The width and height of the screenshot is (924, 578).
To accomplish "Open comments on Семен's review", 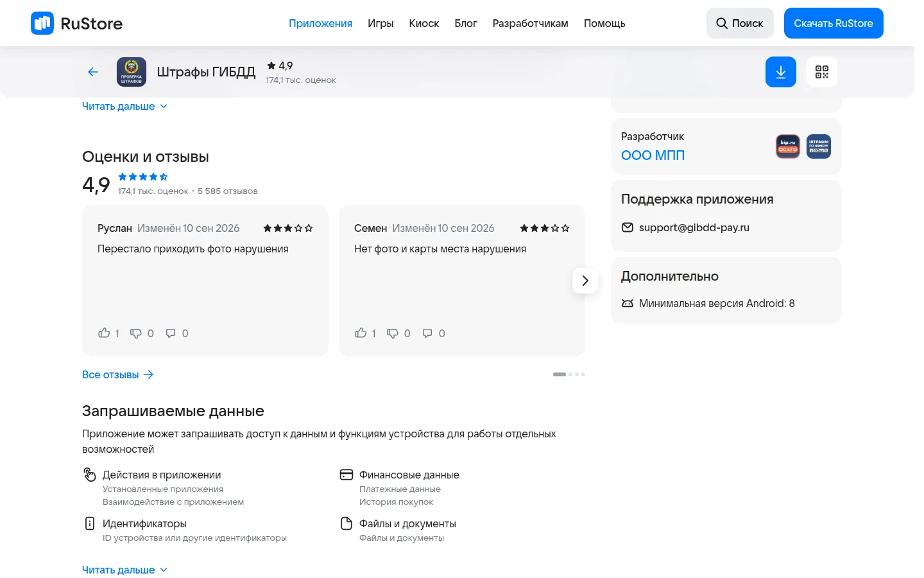I will coord(427,333).
